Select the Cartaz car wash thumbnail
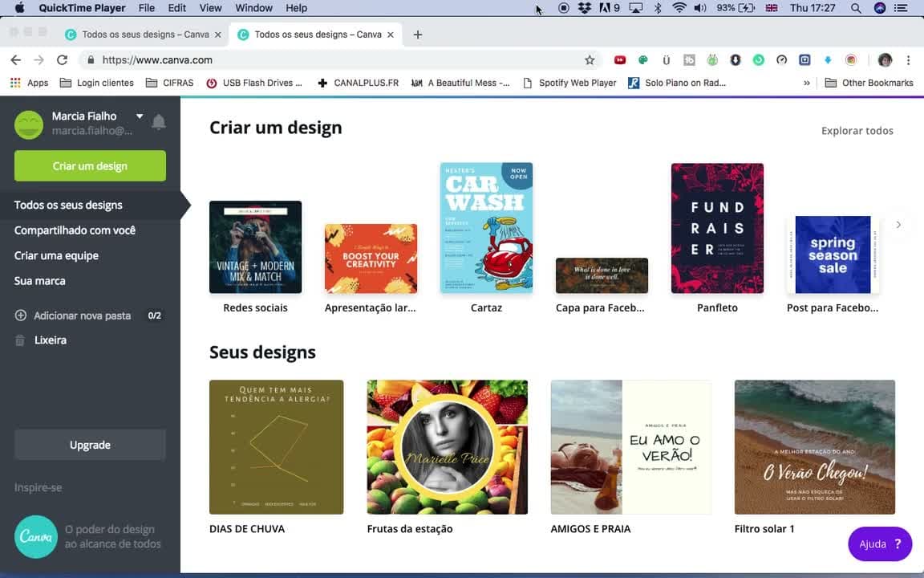This screenshot has width=924, height=578. pos(486,228)
